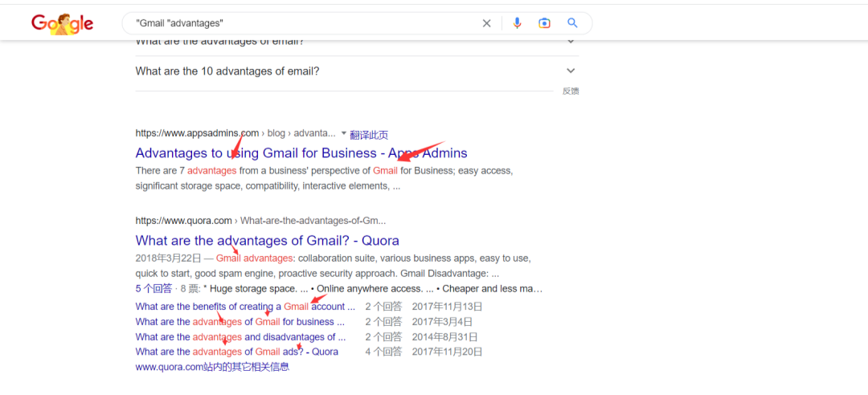Expand "What are the 10 advantages of email?"
868x395 pixels.
(357, 71)
